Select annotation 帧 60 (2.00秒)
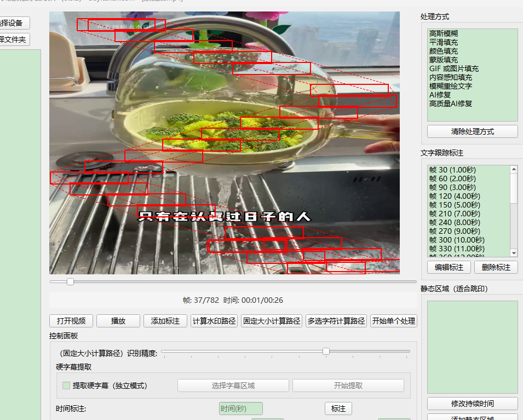 coord(452,179)
